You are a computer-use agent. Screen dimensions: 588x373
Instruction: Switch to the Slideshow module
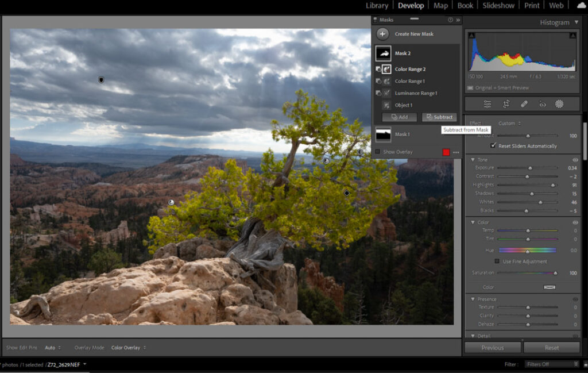click(x=498, y=5)
